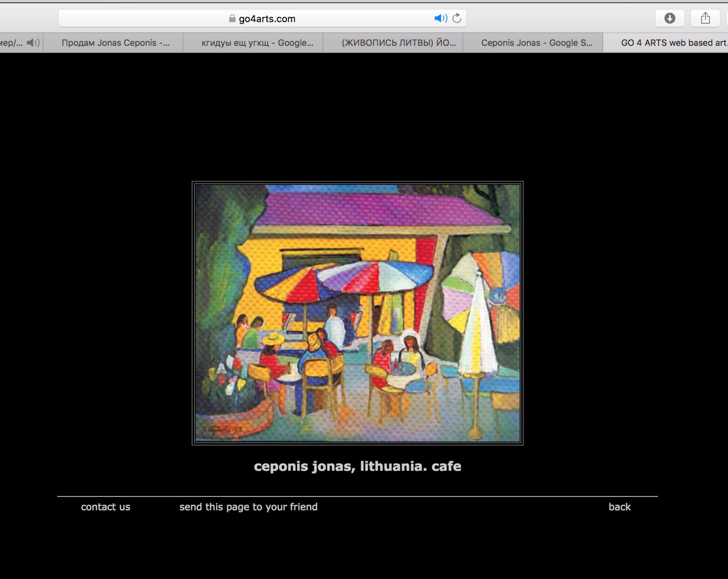The image size is (728, 579).
Task: Reload the go4arts.com page
Action: (x=457, y=18)
